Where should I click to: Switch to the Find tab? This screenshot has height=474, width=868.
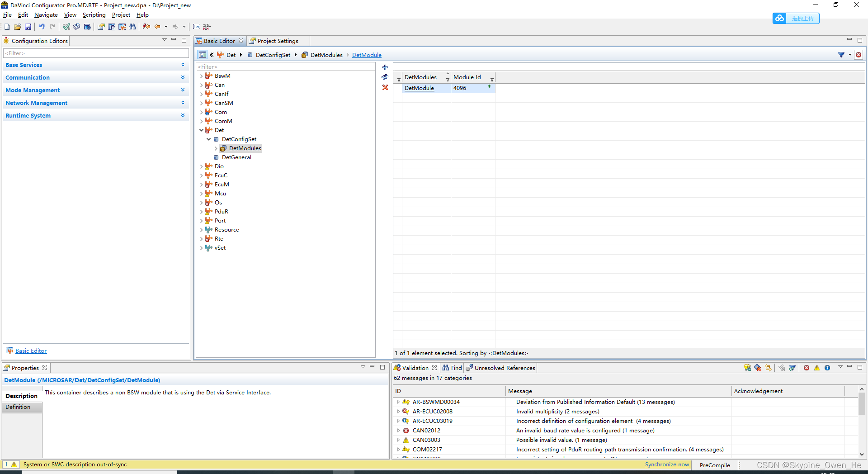point(452,368)
